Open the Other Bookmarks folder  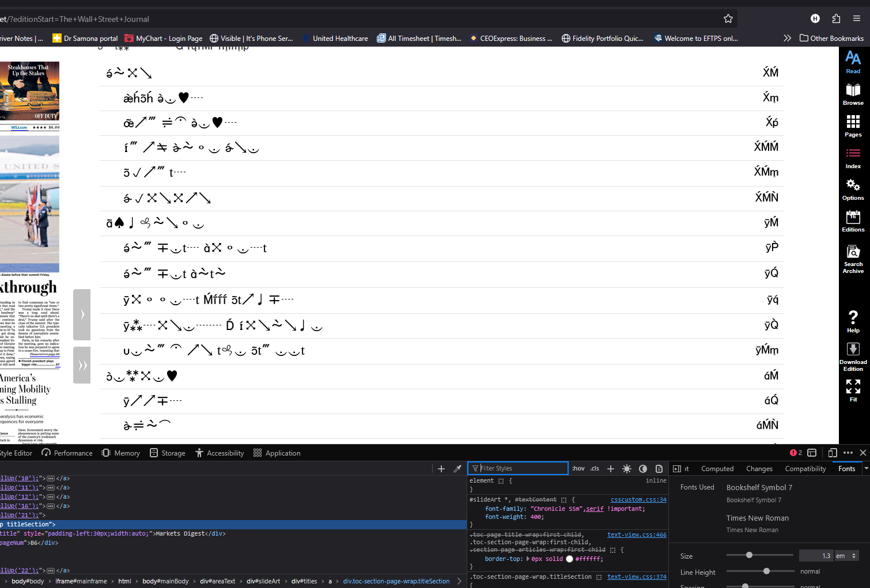point(831,39)
